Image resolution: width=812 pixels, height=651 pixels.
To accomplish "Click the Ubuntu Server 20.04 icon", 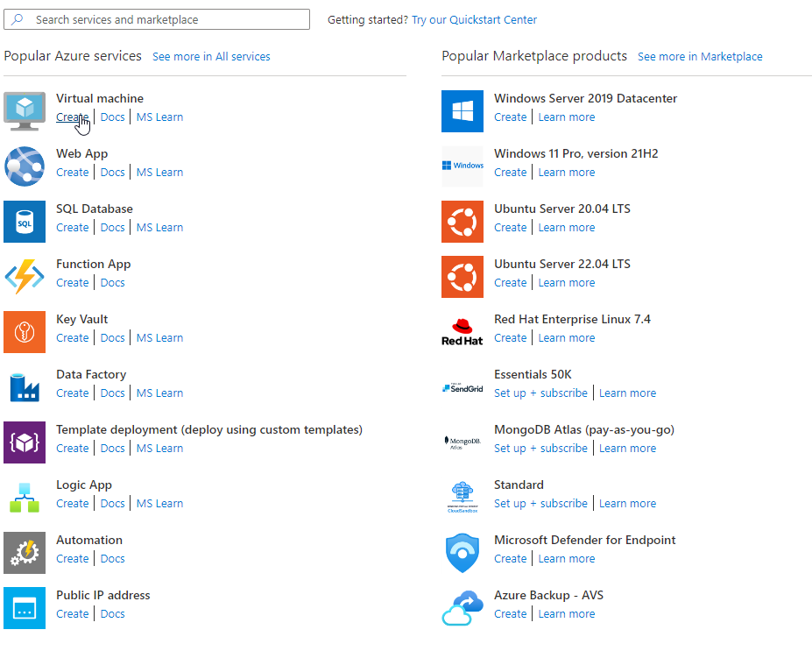I will click(462, 222).
